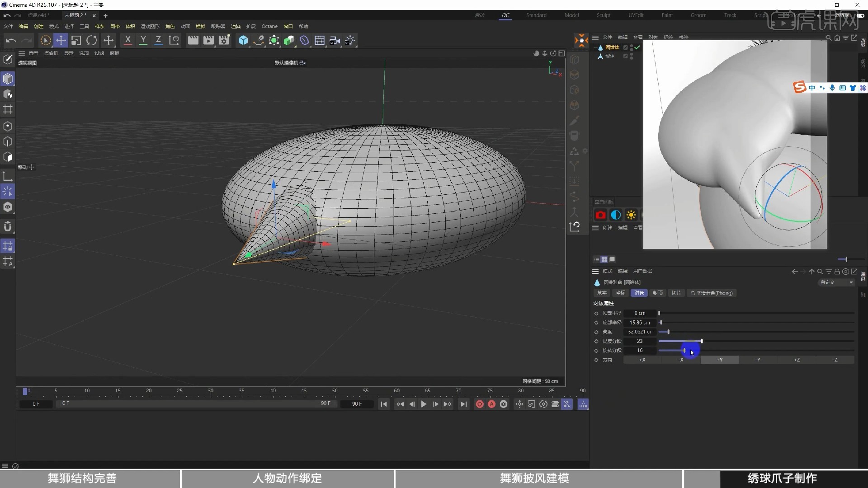Switch to the Caps tab of cone attributes
This screenshot has height=488, width=868.
click(658, 293)
